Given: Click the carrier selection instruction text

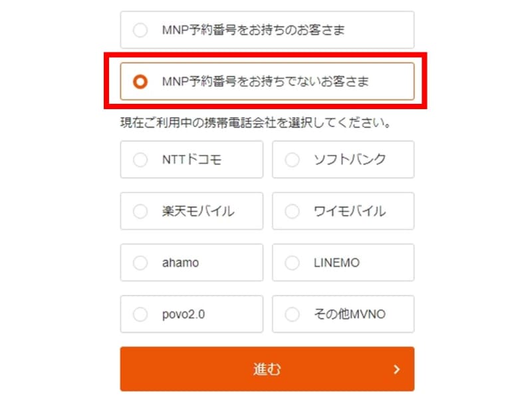Looking at the screenshot, I should tap(255, 123).
